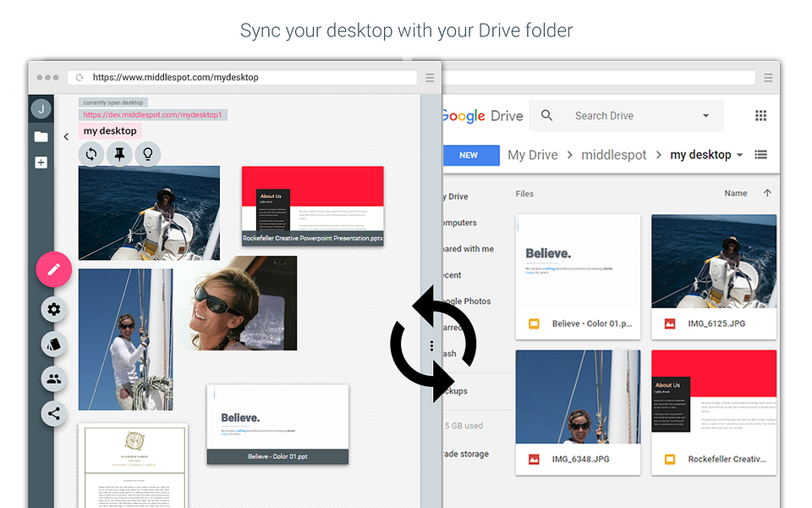
Task: Click the Name sort column label
Action: click(x=736, y=193)
